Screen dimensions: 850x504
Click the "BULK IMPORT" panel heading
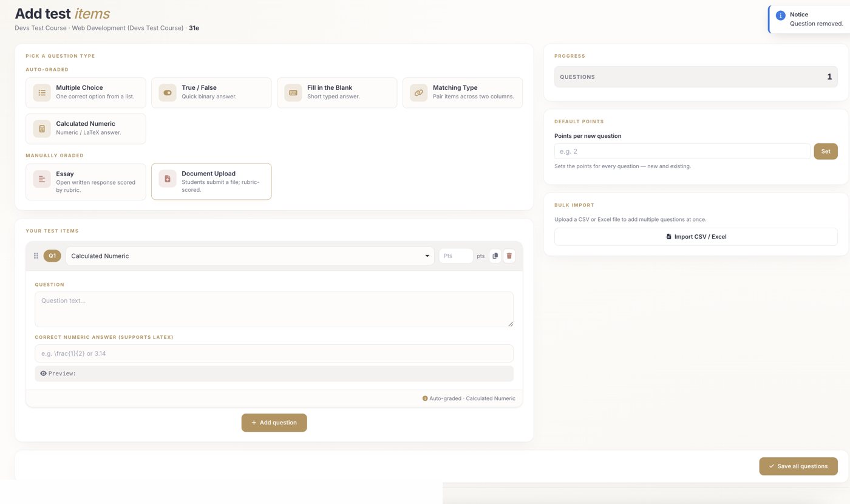(x=574, y=205)
